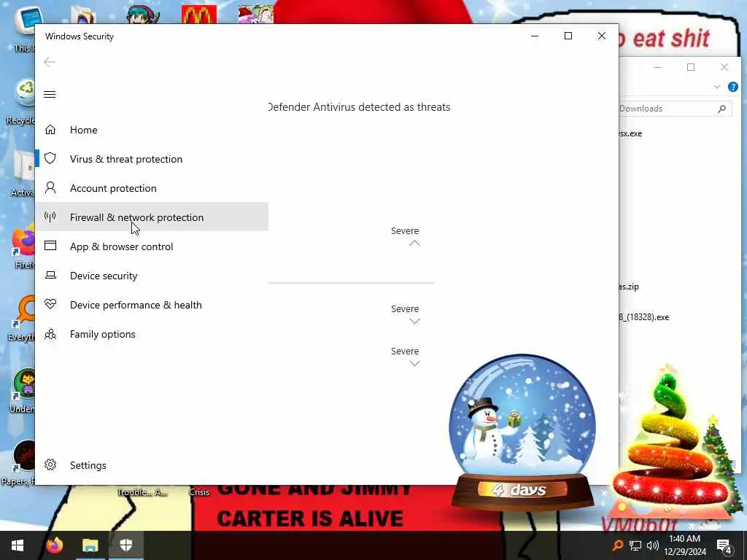
Task: Go to Firewall & network protection
Action: (152, 217)
